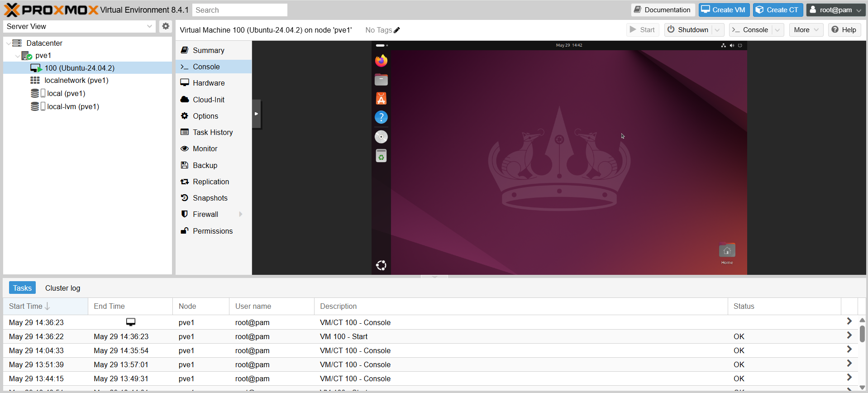The height and width of the screenshot is (393, 868).
Task: Click the Create CT button
Action: (777, 10)
